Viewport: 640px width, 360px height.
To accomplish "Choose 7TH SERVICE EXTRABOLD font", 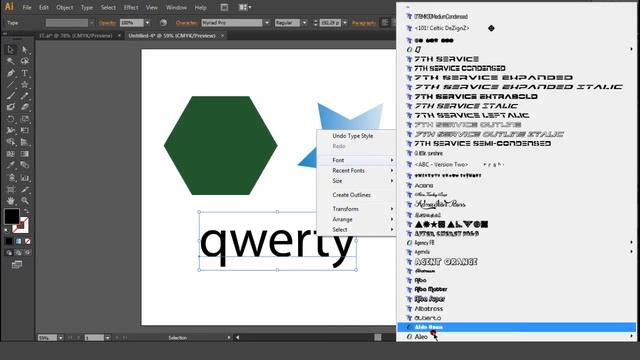I will click(x=476, y=97).
